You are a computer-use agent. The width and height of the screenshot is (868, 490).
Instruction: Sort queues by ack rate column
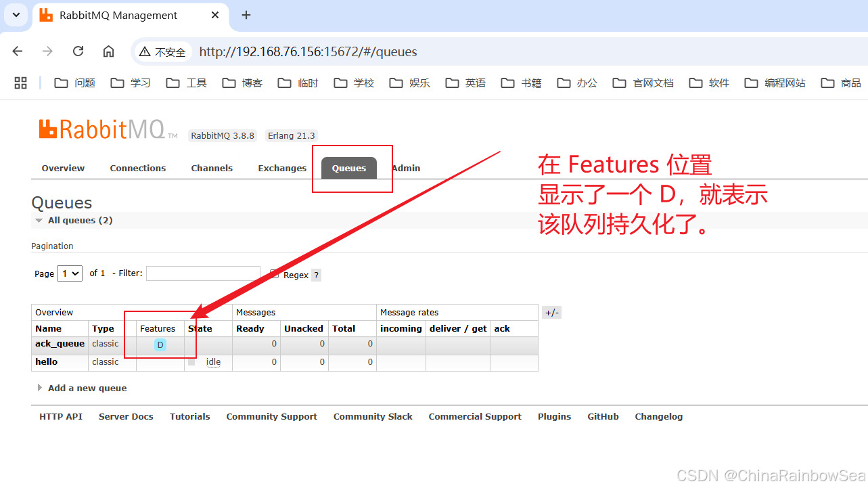point(502,328)
